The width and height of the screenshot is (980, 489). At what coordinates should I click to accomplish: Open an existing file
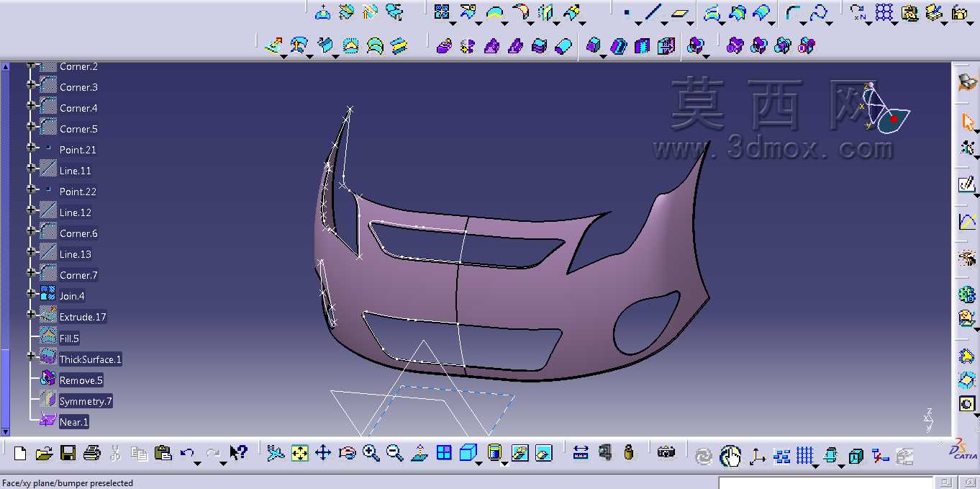click(44, 453)
